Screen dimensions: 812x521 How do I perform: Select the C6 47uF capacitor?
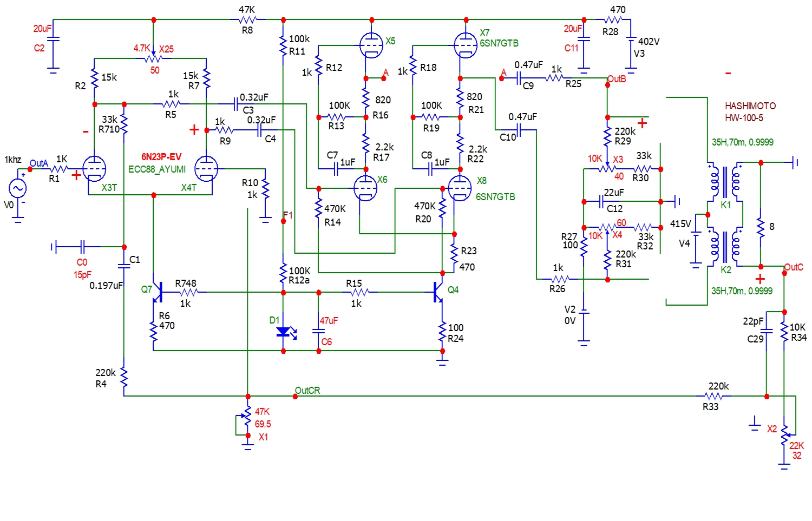tap(319, 331)
